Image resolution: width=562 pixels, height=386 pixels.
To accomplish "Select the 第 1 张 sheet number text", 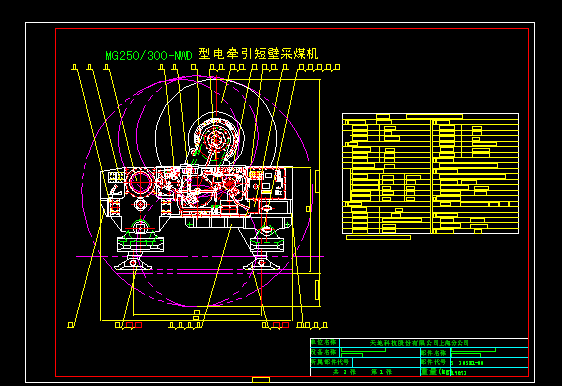I will [381, 372].
